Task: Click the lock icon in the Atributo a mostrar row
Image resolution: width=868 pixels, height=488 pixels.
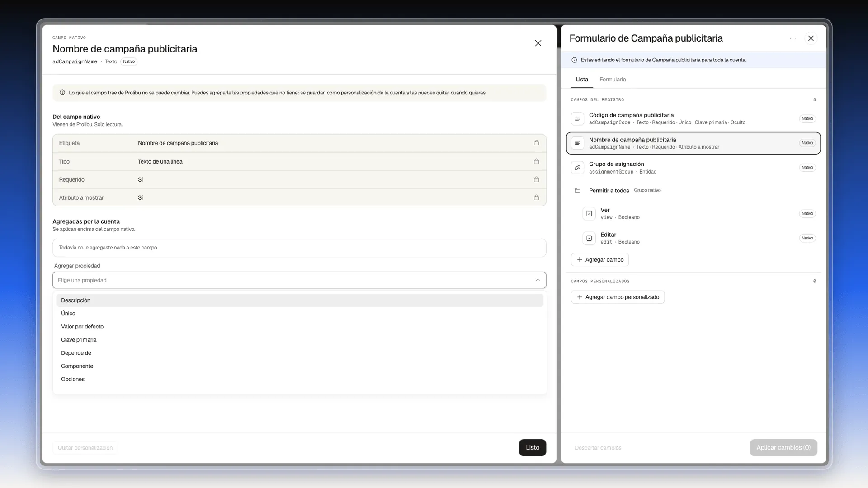Action: point(536,197)
